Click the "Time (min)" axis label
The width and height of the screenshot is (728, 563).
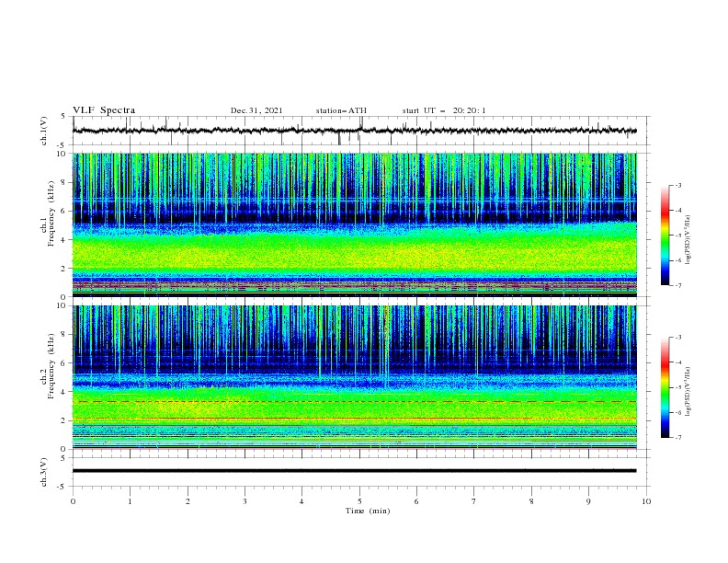[x=368, y=511]
